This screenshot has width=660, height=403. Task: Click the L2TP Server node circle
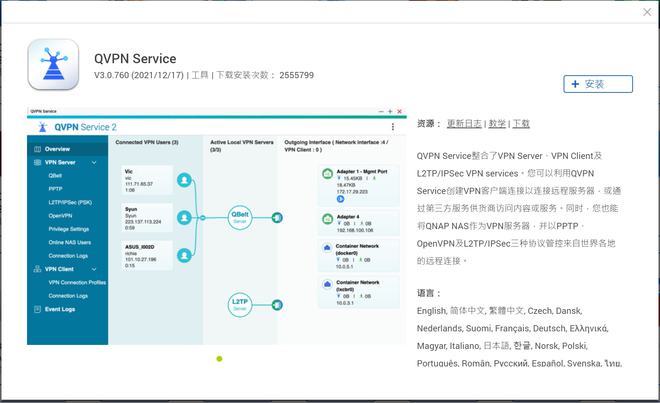[240, 305]
